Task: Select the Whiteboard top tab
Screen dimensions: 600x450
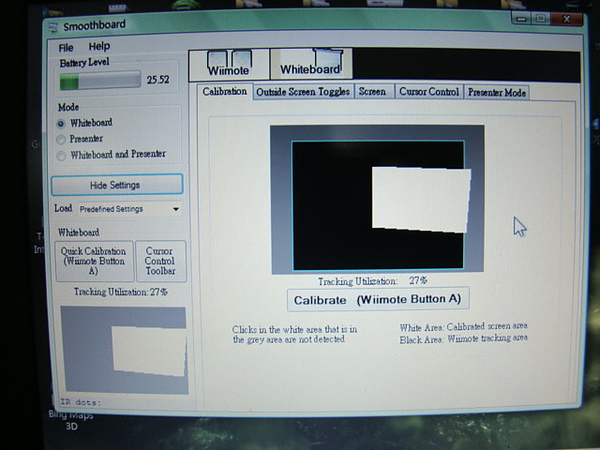Action: [311, 64]
